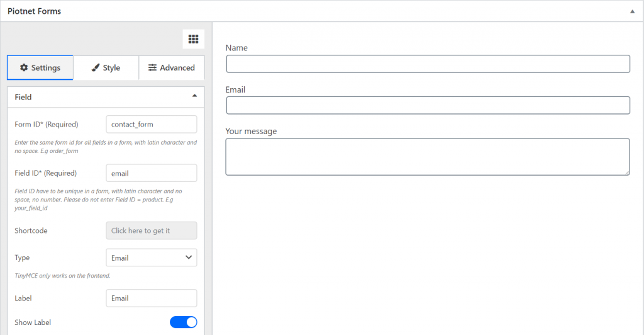Click the Field ID input containing email

(x=152, y=173)
